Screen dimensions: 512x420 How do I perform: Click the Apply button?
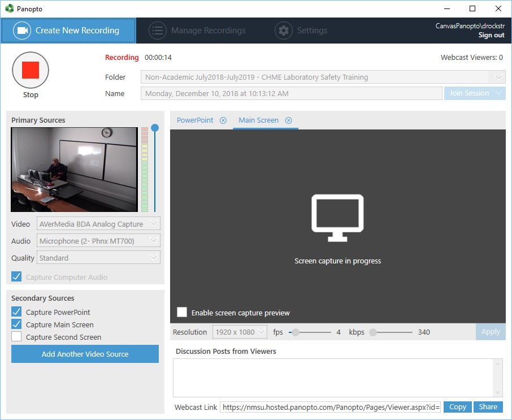[x=491, y=332]
